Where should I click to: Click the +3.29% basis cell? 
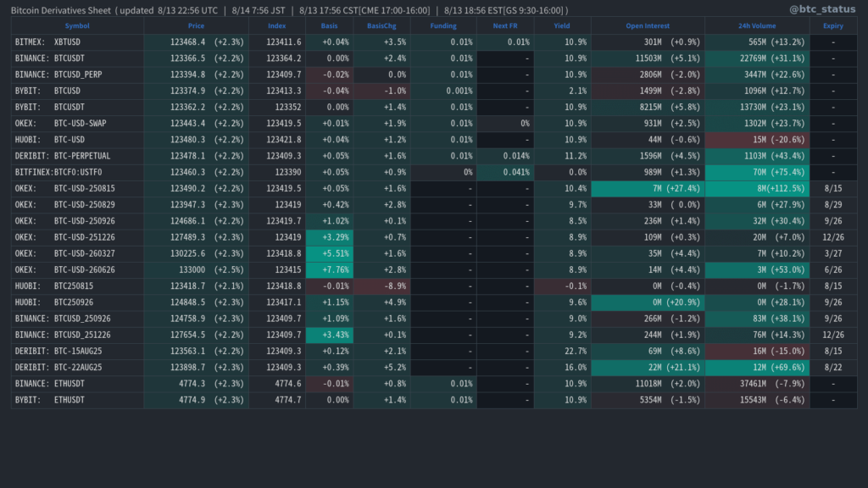[330, 237]
